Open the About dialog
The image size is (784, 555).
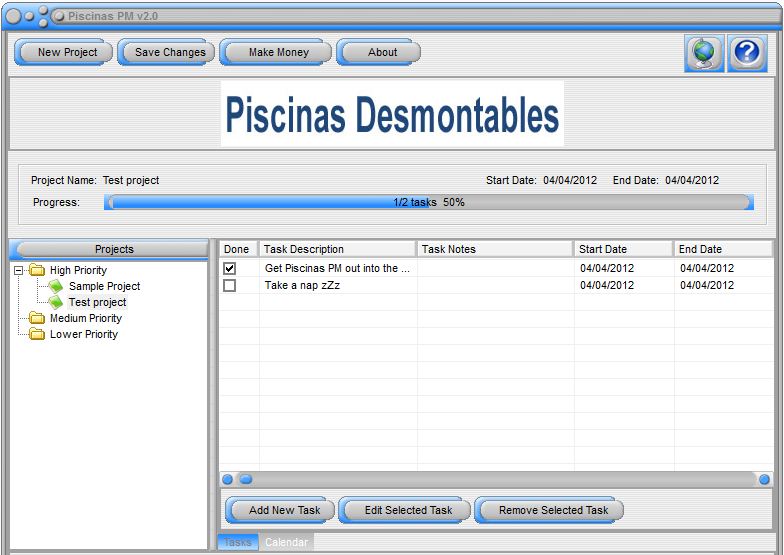point(378,52)
